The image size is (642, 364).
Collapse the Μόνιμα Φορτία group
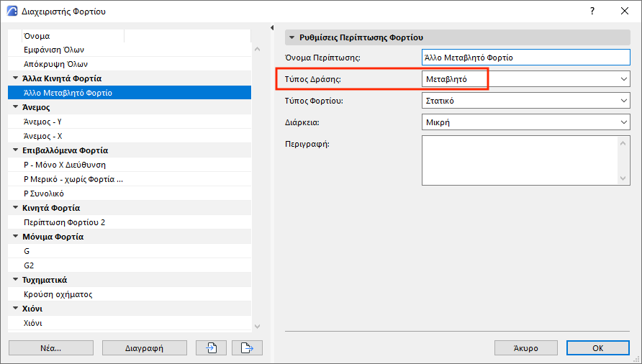tap(16, 237)
